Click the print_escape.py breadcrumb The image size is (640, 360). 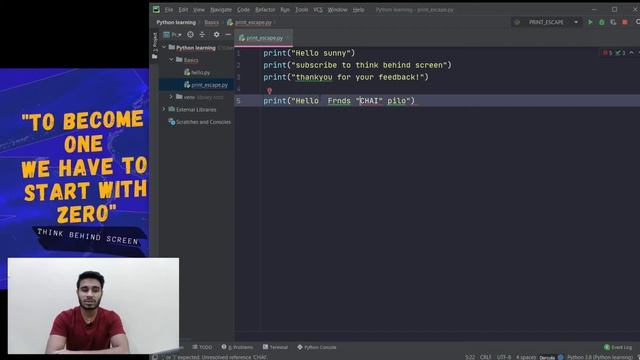[249, 22]
